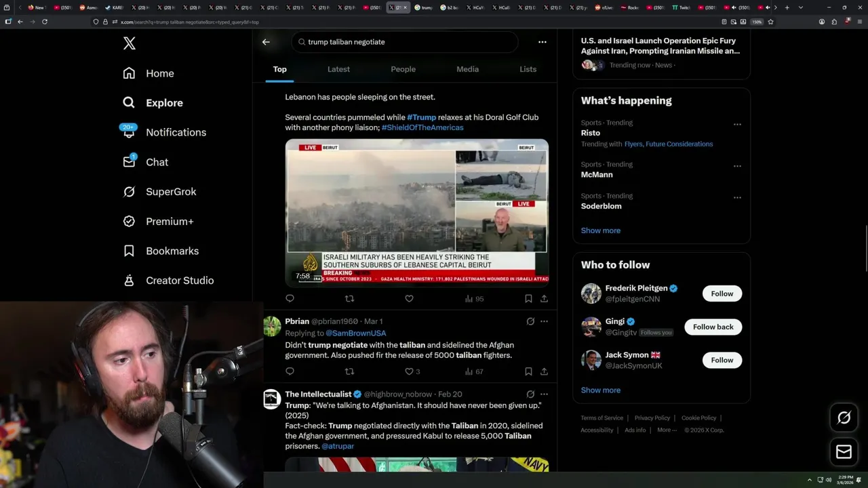This screenshot has width=868, height=488.
Task: Open more options for McMann trend
Action: [x=737, y=166]
